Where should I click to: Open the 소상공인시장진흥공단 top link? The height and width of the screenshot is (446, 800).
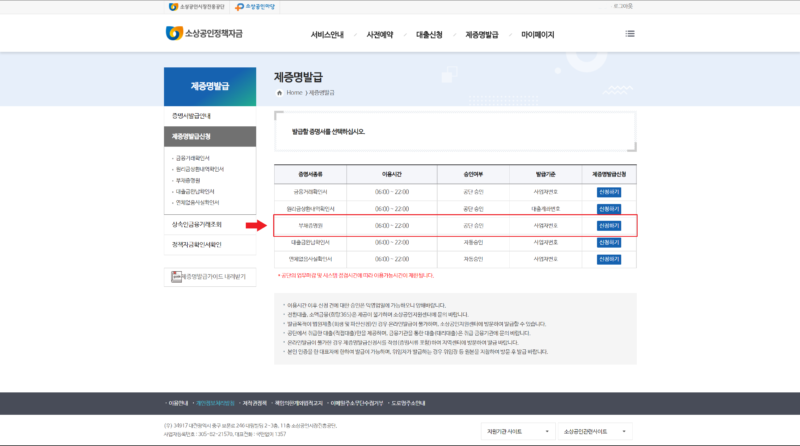197,7
